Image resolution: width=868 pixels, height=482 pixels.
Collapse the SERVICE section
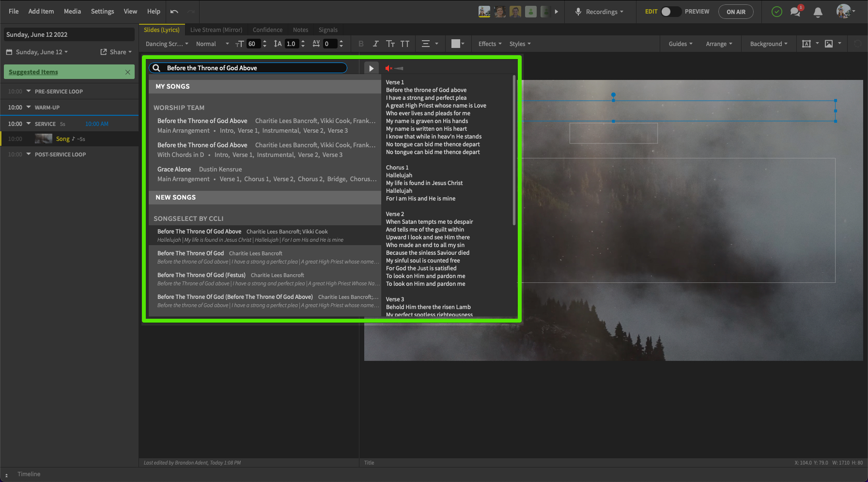[x=29, y=124]
